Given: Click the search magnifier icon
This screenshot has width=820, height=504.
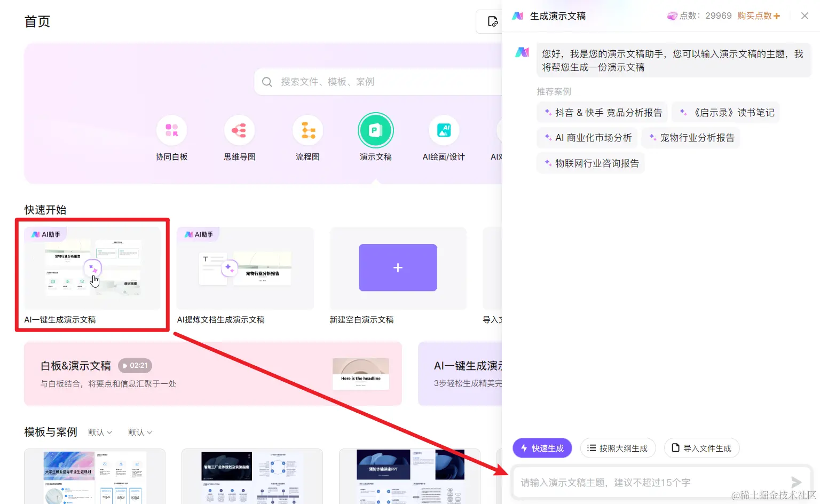Looking at the screenshot, I should click(x=267, y=82).
